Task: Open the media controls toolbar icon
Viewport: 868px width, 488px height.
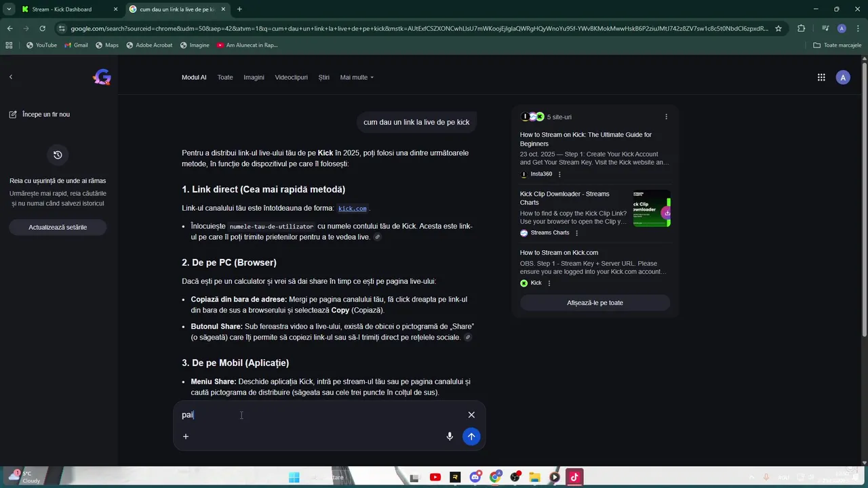Action: [825, 28]
